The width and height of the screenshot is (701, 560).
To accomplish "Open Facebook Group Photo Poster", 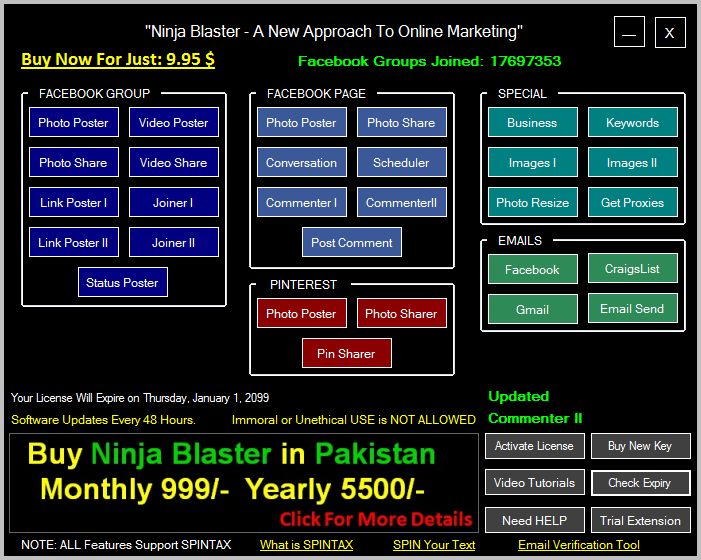I will click(74, 122).
